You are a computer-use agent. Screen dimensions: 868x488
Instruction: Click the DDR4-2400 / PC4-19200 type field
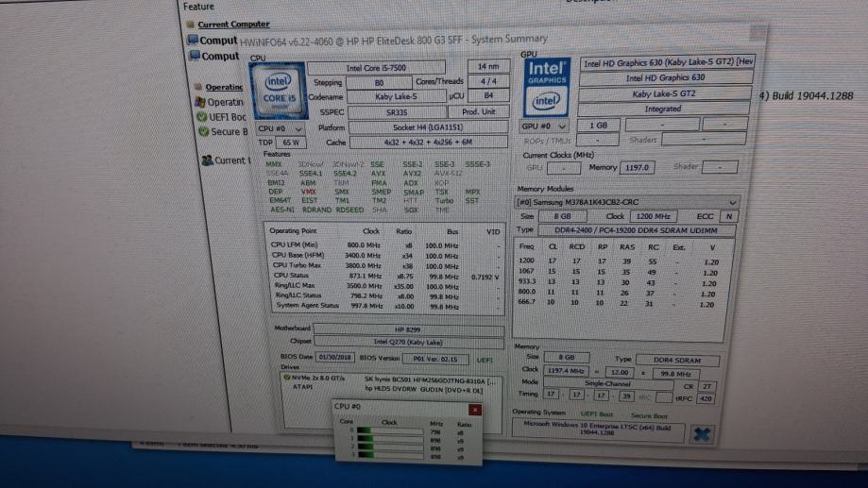tap(636, 230)
